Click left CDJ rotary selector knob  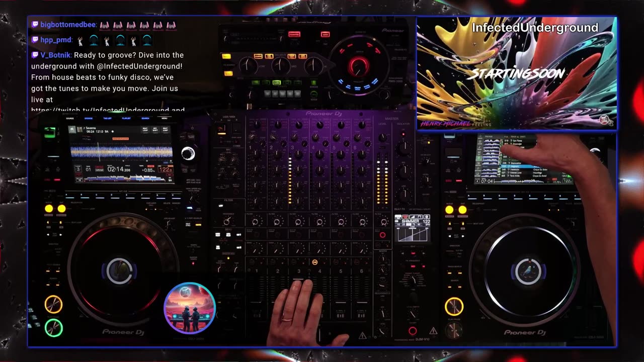188,154
